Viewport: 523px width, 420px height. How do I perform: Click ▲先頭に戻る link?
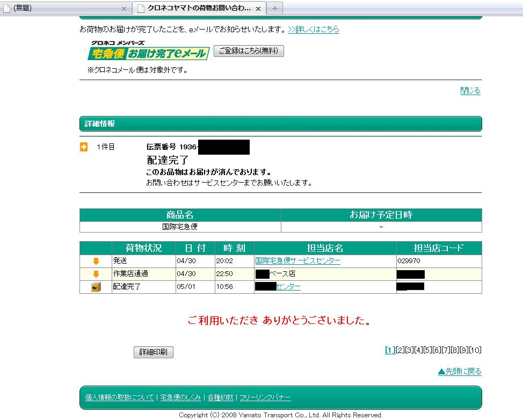pyautogui.click(x=460, y=371)
